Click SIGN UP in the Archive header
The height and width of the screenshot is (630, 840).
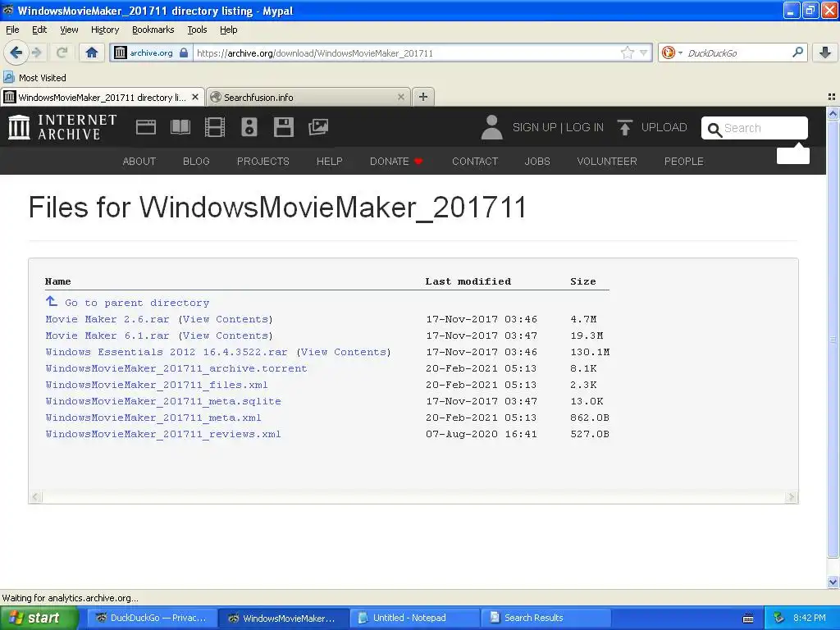coord(534,127)
